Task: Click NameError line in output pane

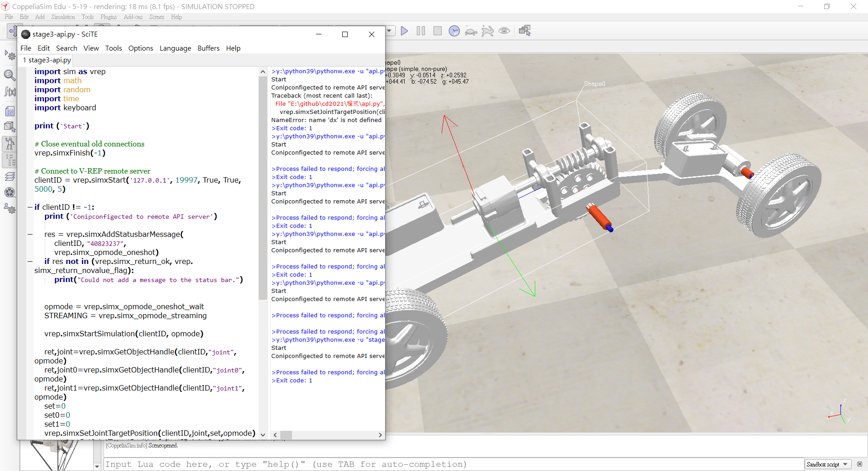Action: [326, 120]
